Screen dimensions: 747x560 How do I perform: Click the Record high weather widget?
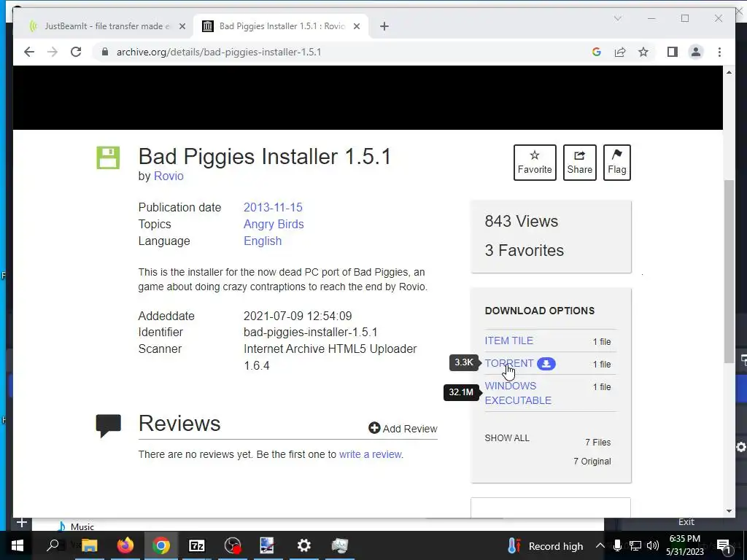tap(546, 546)
